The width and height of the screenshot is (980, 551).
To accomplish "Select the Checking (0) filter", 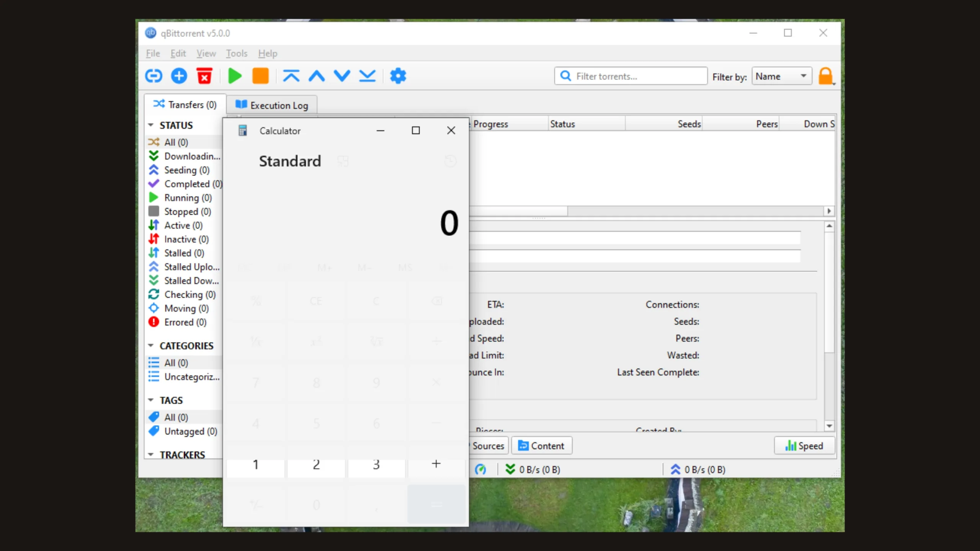I will click(x=184, y=294).
